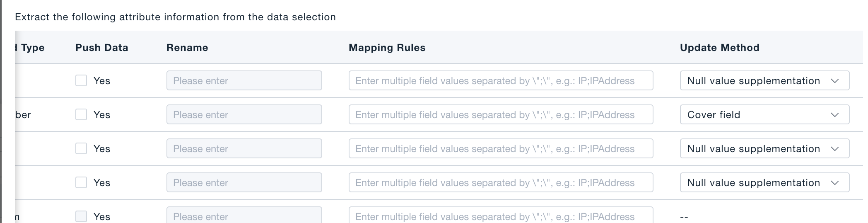Toggle fourth row Push Data checkbox
The width and height of the screenshot is (868, 223).
tap(81, 182)
